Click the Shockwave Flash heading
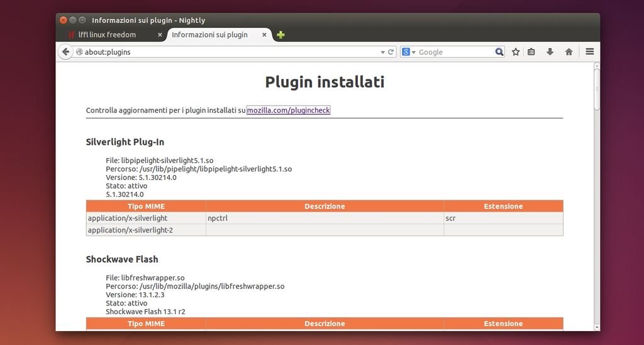The height and width of the screenshot is (345, 644). click(x=122, y=259)
